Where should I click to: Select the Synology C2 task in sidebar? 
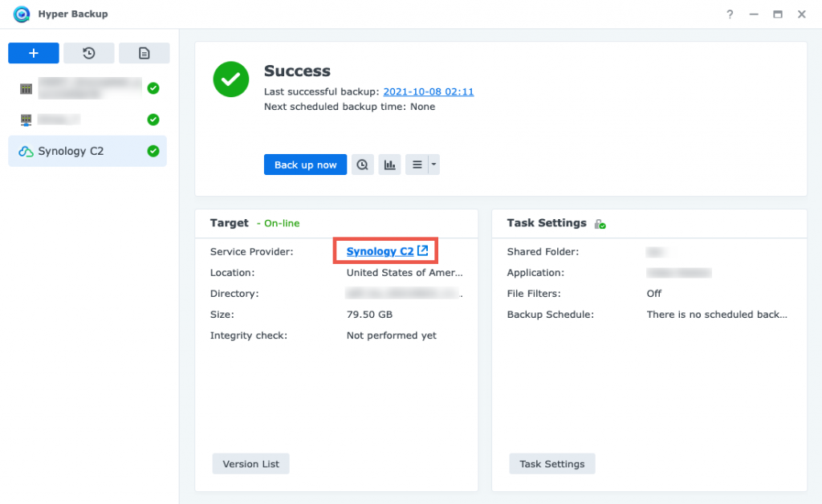87,151
